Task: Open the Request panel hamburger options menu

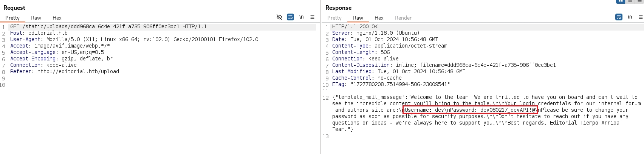Action: [312, 17]
